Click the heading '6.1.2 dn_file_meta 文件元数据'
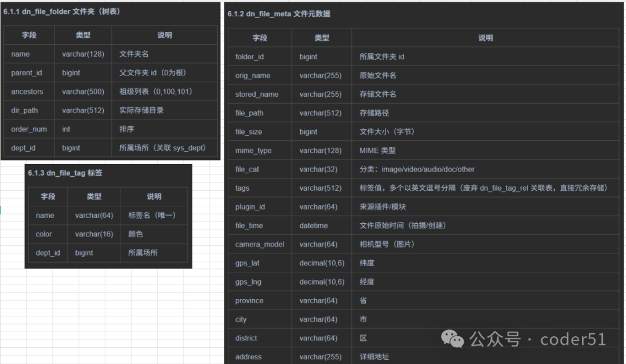Image resolution: width=626 pixels, height=364 pixels. point(279,14)
